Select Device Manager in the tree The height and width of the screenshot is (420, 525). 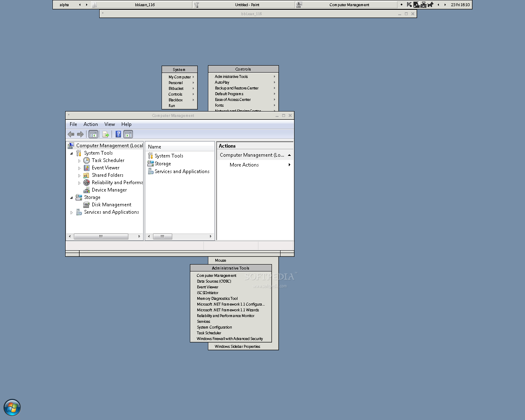point(109,190)
